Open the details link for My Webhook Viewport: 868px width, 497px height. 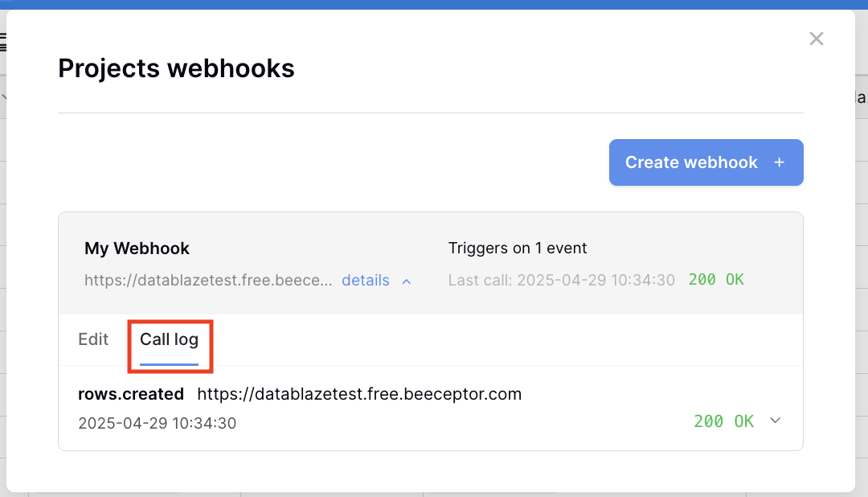366,281
